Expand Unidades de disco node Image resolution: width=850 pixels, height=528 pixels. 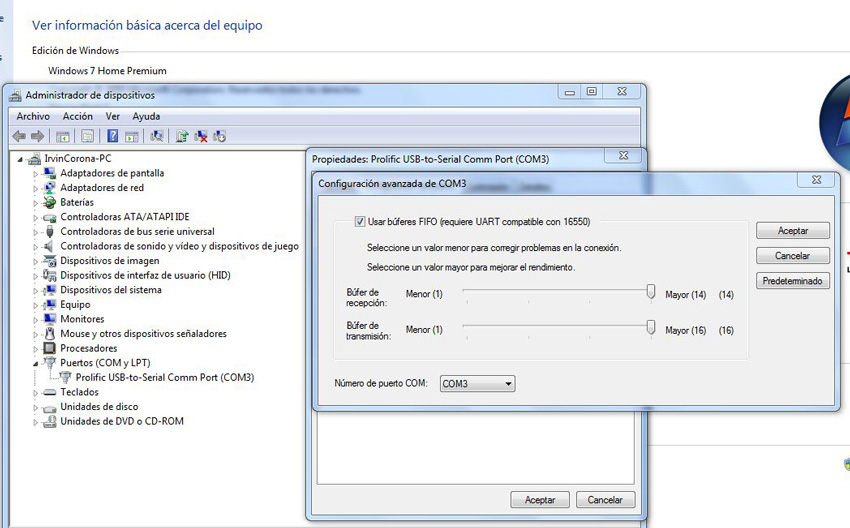click(36, 407)
